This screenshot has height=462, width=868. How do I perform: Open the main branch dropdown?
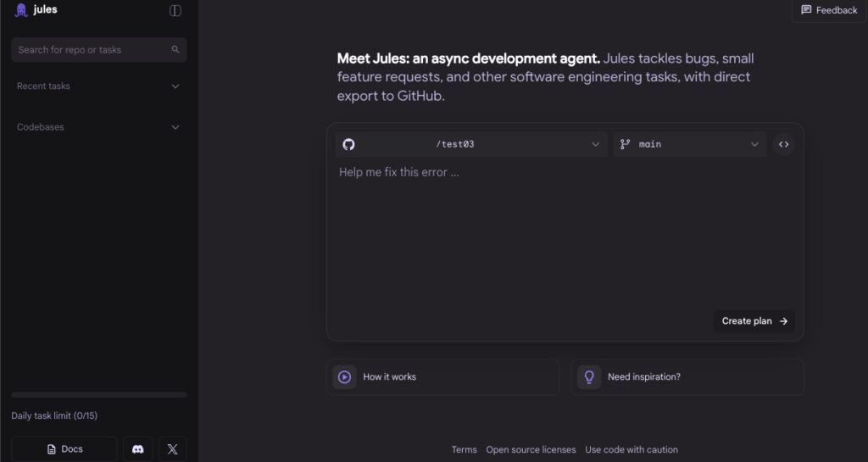689,144
